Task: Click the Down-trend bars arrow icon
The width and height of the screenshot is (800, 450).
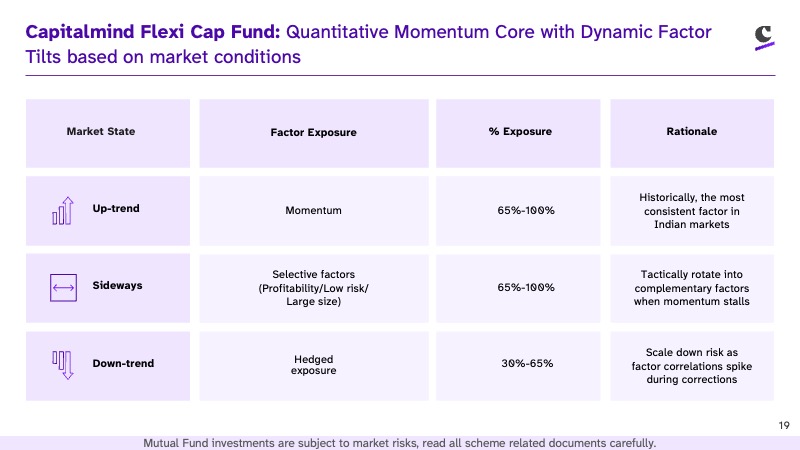Action: 63,365
